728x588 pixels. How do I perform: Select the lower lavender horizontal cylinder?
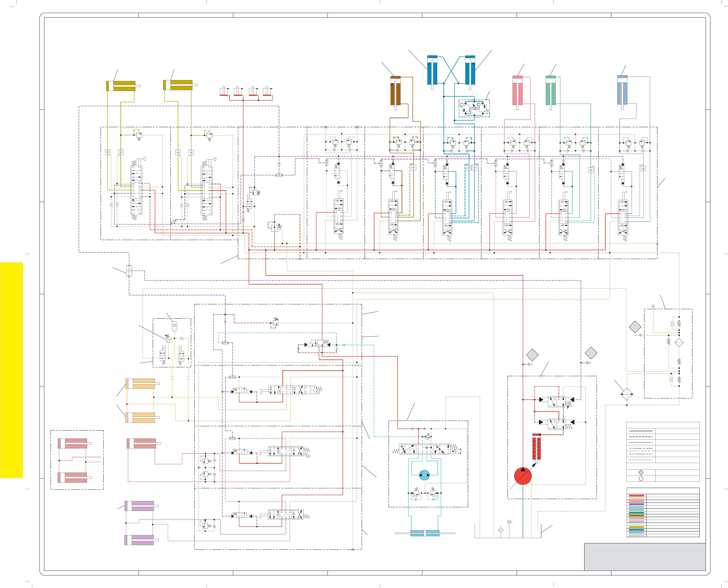tap(141, 540)
